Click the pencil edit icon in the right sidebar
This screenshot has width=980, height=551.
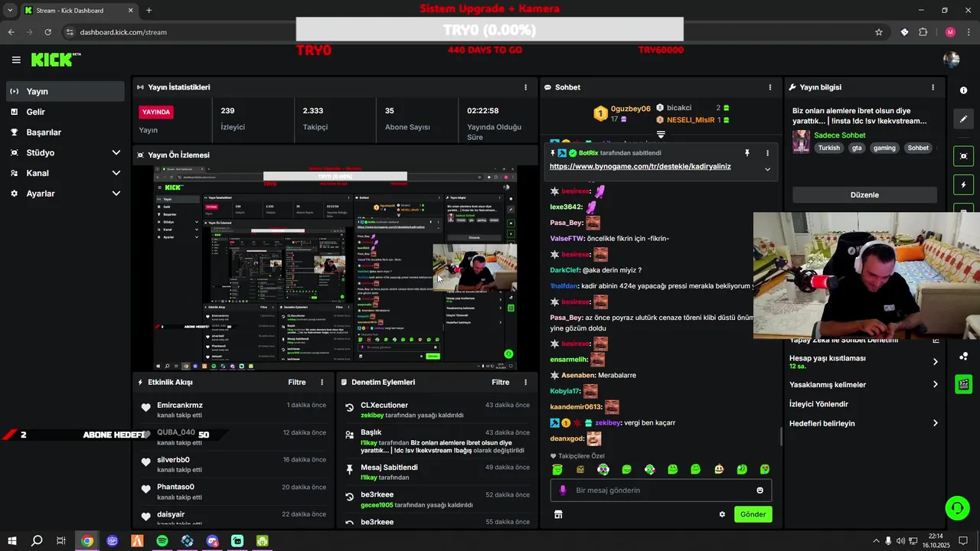[963, 119]
